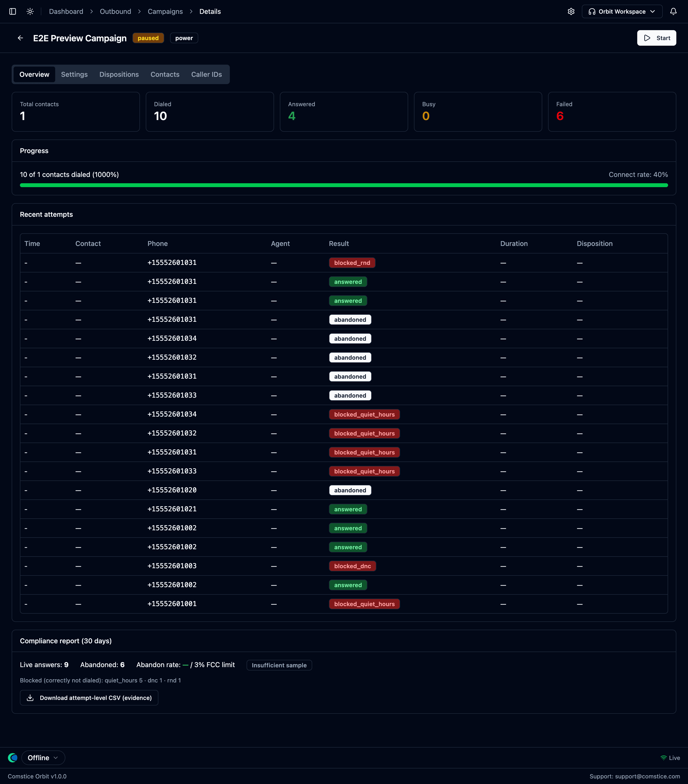This screenshot has height=784, width=688.
Task: Click the Recent attempts heading
Action: (x=46, y=214)
